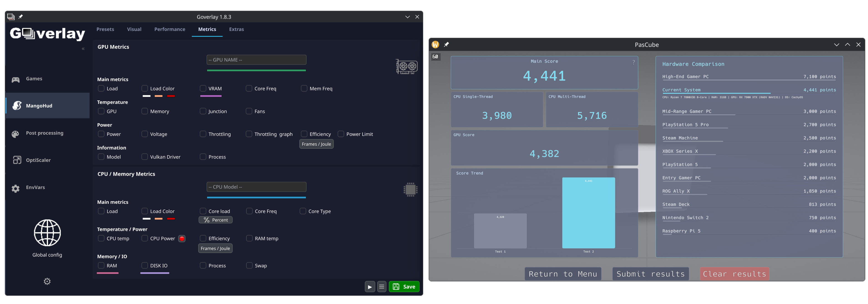Open the Visual tab
Screen dimensions: 868x304
pyautogui.click(x=134, y=29)
